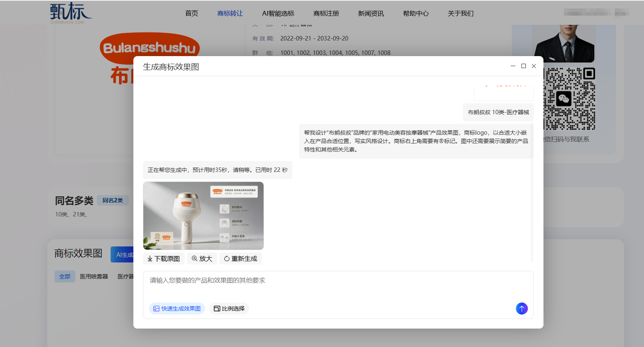Click the chat panel scrollbar

[x=532, y=192]
